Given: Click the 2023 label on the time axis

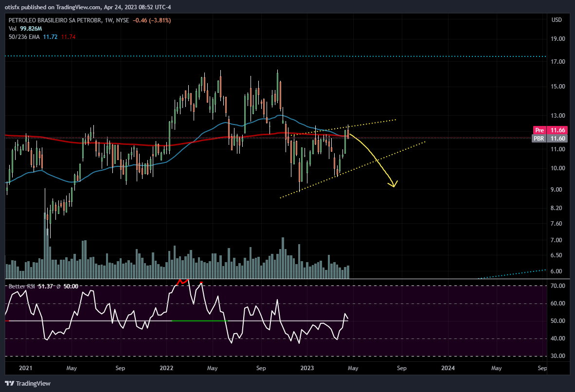Looking at the screenshot, I should click(307, 368).
